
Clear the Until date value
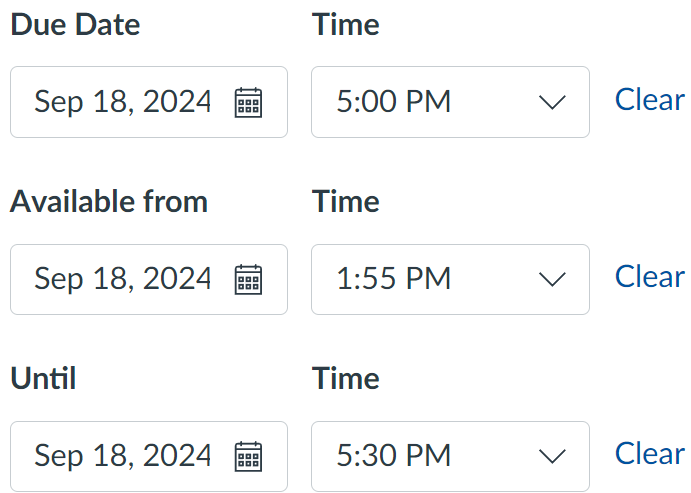coord(649,453)
